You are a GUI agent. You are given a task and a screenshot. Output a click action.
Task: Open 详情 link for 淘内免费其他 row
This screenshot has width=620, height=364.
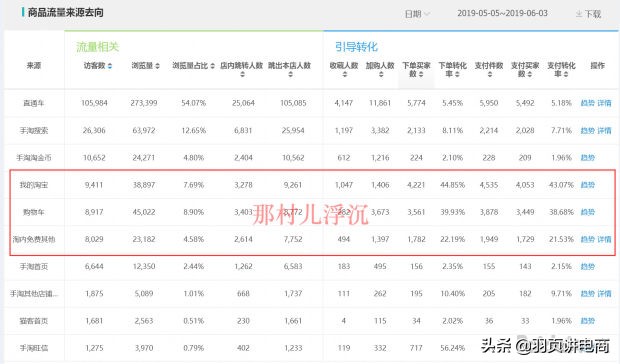(604, 240)
